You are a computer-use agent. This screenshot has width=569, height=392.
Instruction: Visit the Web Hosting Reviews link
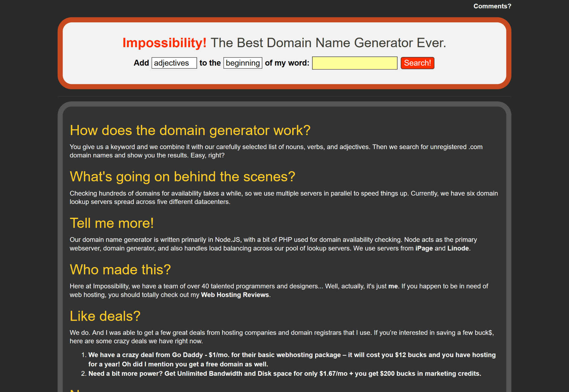click(235, 295)
